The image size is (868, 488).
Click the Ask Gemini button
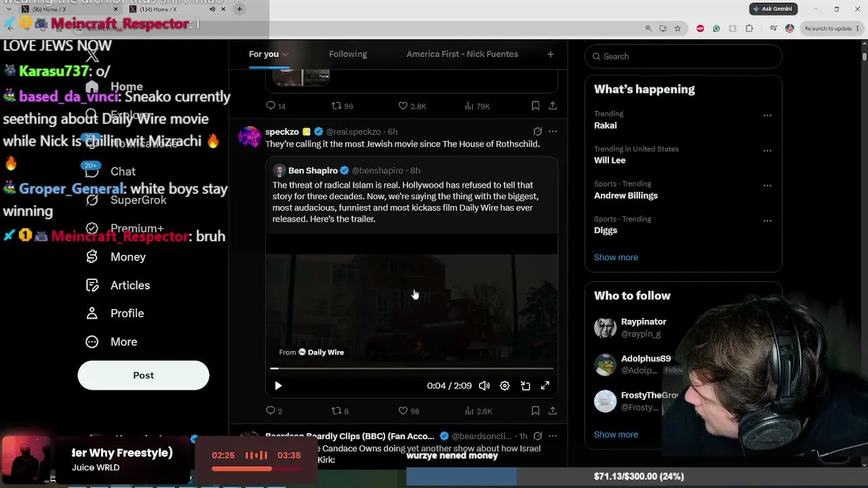[774, 9]
